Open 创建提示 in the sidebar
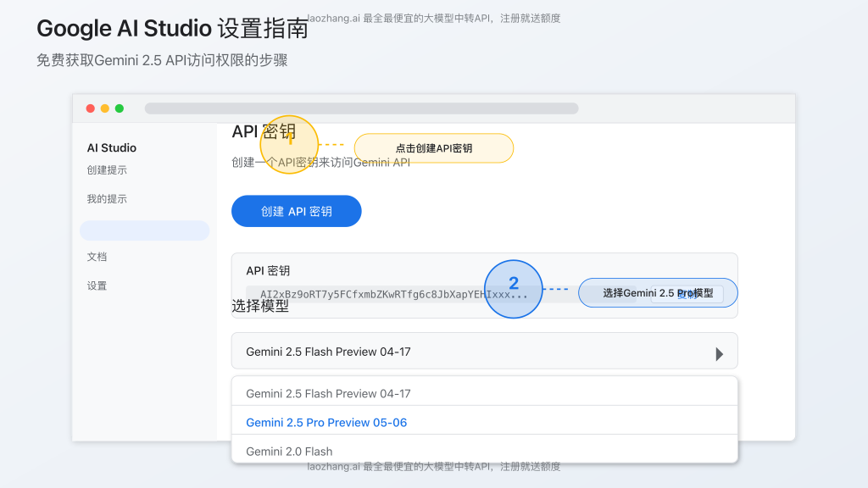Image resolution: width=868 pixels, height=488 pixels. (x=107, y=169)
